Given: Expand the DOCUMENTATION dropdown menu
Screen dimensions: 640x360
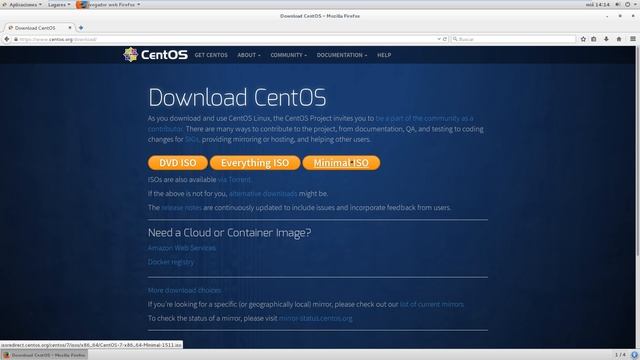Looking at the screenshot, I should point(342,55).
